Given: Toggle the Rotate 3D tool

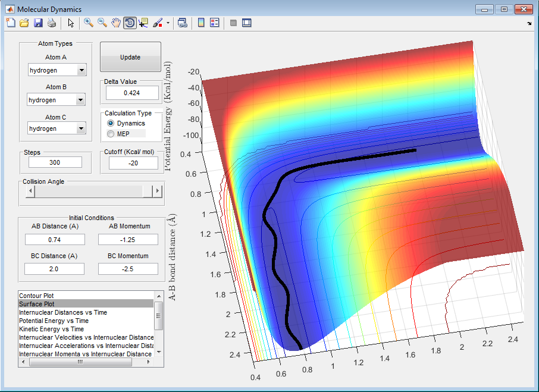Looking at the screenshot, I should pyautogui.click(x=129, y=23).
